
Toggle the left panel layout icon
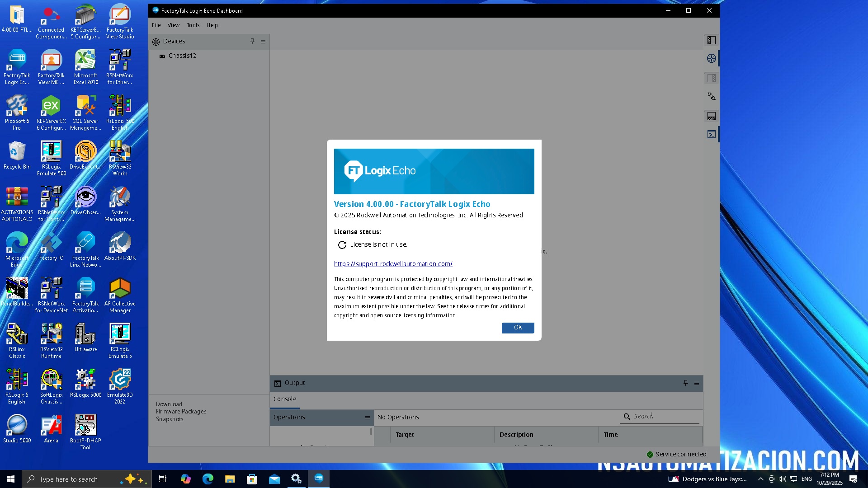click(711, 40)
